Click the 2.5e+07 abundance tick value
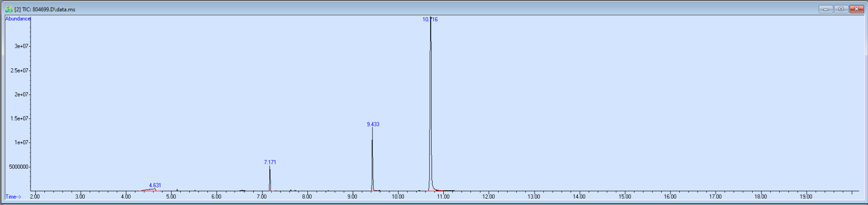Screen dimensions: 868x205 [x=20, y=70]
